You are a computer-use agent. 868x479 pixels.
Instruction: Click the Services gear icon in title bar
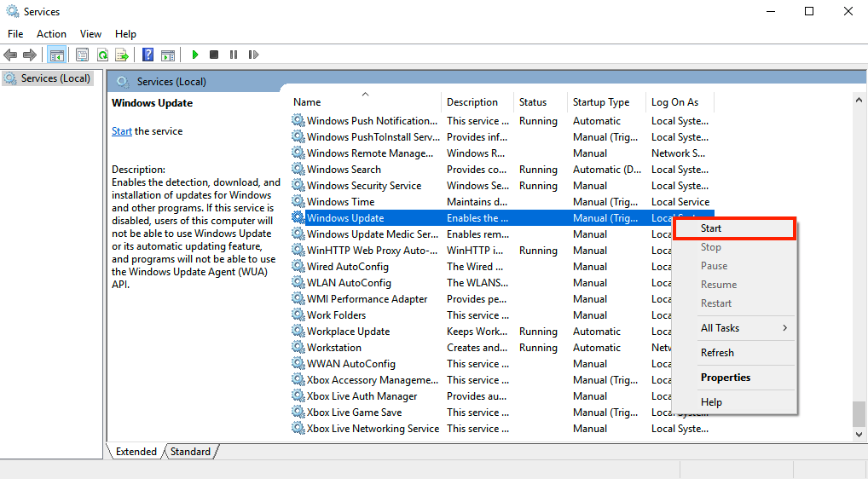point(12,11)
